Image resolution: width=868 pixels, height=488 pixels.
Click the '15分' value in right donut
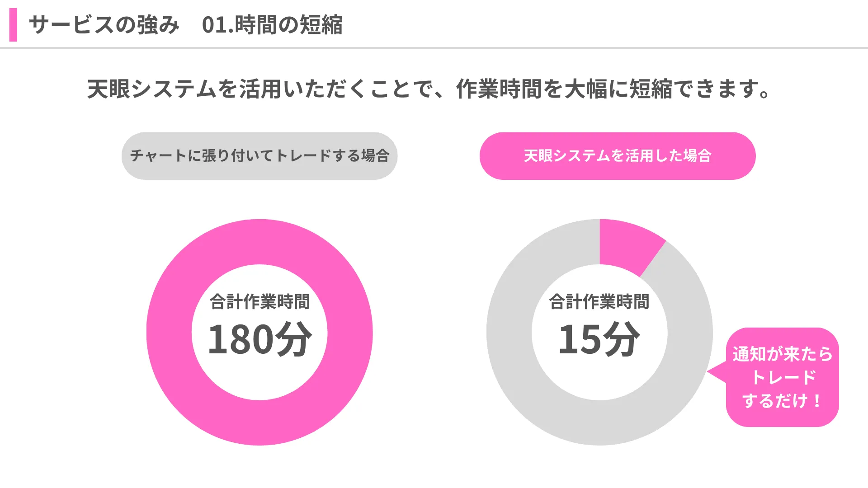point(599,339)
